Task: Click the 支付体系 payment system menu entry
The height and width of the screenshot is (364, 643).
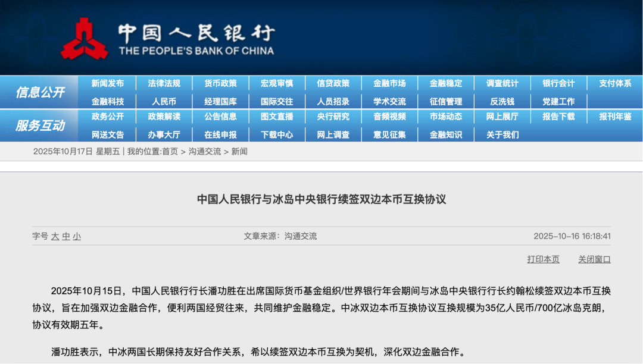Action: point(615,83)
